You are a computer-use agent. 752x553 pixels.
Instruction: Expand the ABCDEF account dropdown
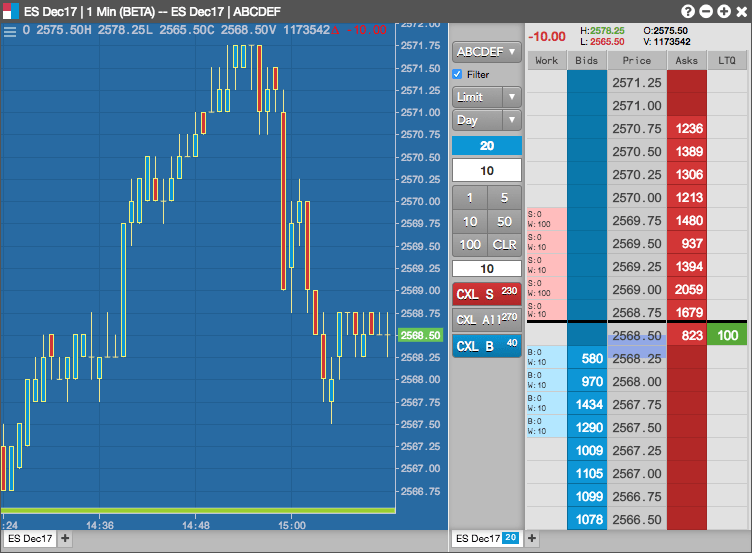(486, 52)
